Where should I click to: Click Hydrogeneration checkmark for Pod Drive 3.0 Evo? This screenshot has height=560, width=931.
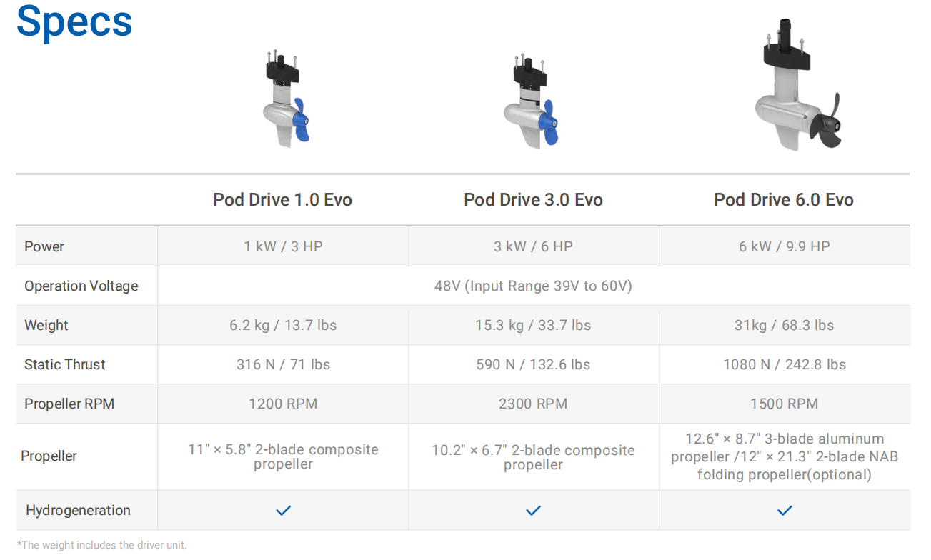tap(533, 511)
